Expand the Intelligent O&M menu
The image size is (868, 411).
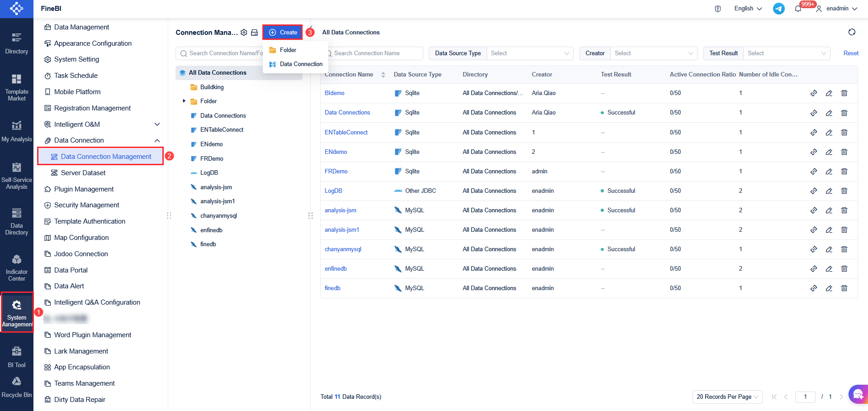point(157,124)
